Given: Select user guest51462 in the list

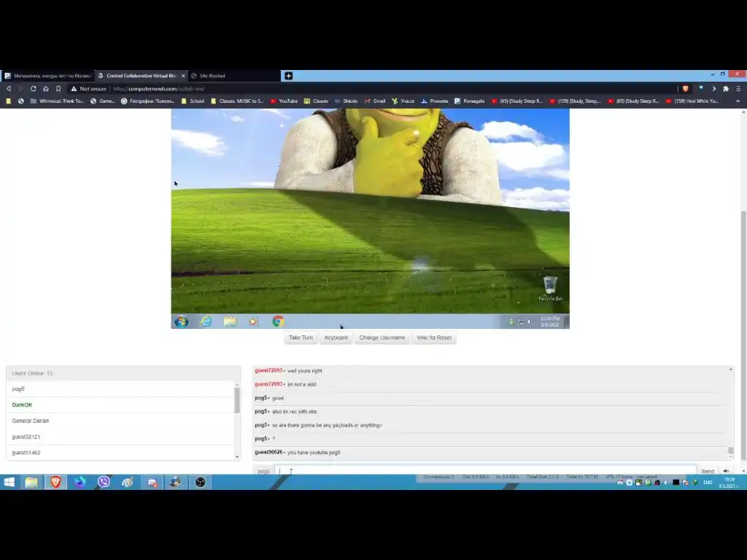Looking at the screenshot, I should [120, 452].
